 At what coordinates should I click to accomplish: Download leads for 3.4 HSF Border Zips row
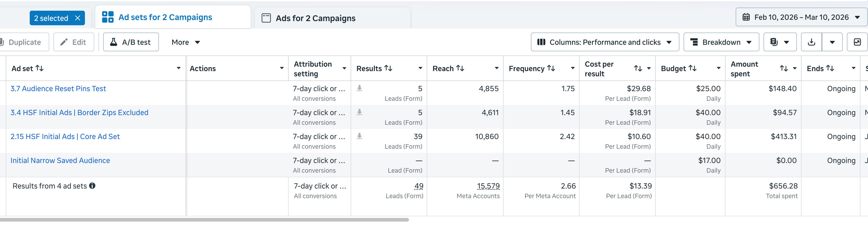pos(359,112)
